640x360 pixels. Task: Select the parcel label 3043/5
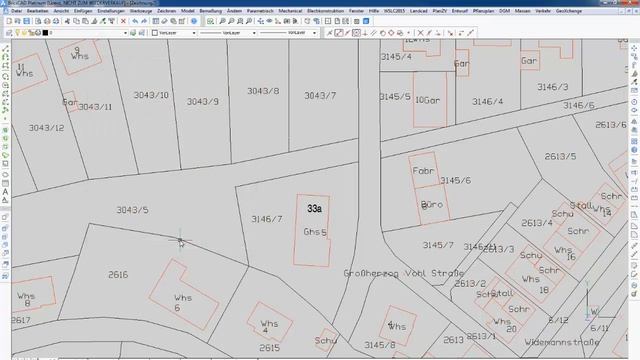pos(133,210)
